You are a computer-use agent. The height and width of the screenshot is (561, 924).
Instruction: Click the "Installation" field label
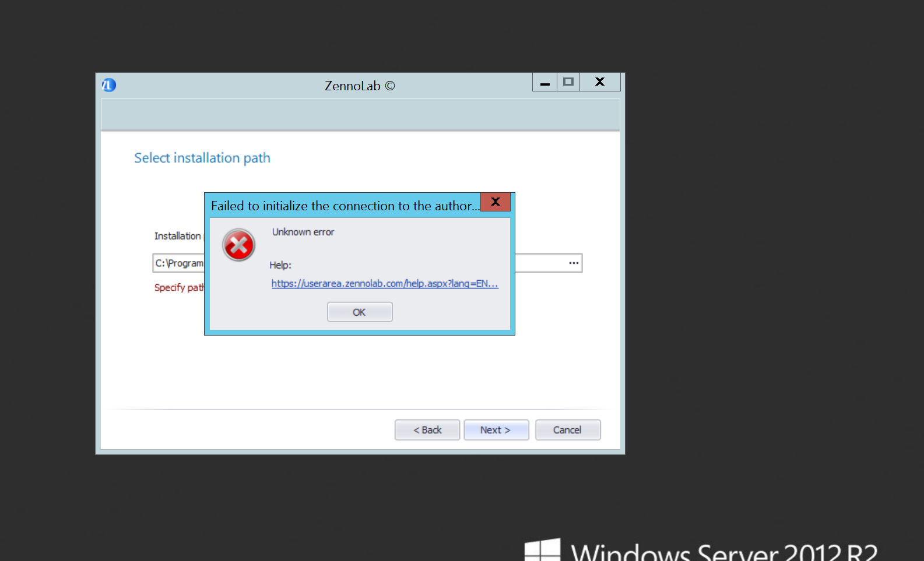178,236
